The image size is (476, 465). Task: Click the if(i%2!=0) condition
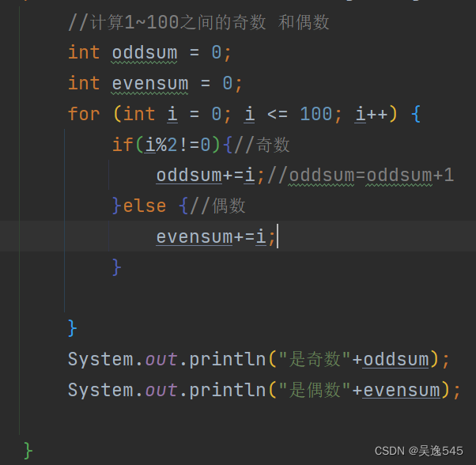166,145
